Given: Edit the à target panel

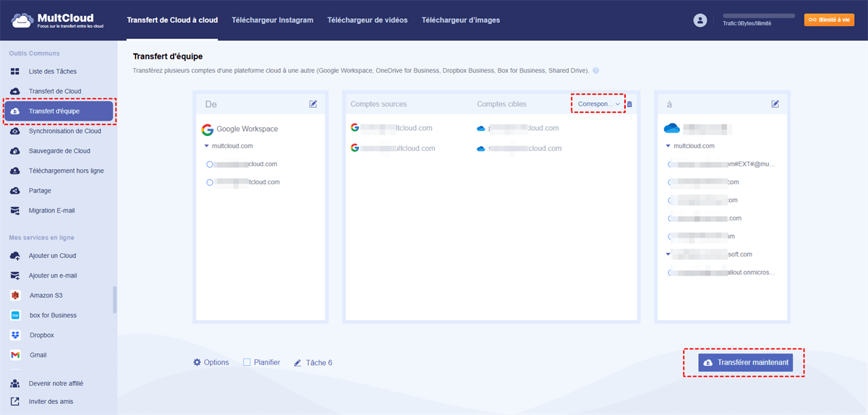Looking at the screenshot, I should tap(775, 104).
